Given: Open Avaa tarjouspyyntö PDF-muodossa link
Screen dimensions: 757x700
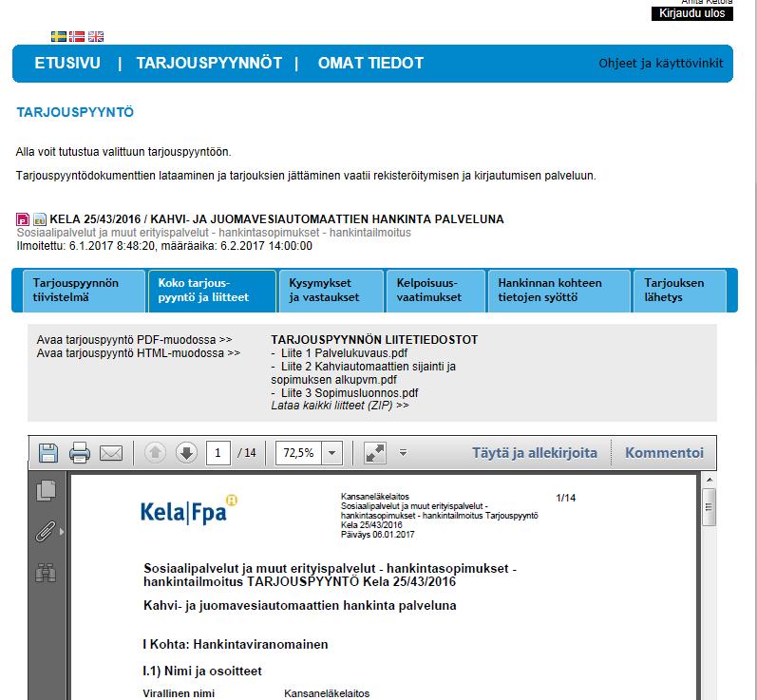Looking at the screenshot, I should [134, 340].
